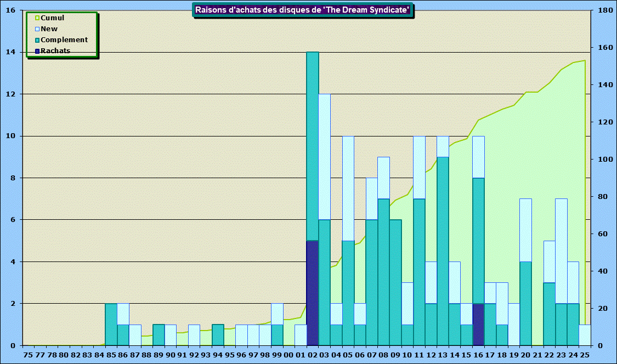Click the New legend color swatch
The width and height of the screenshot is (617, 364).
click(37, 29)
